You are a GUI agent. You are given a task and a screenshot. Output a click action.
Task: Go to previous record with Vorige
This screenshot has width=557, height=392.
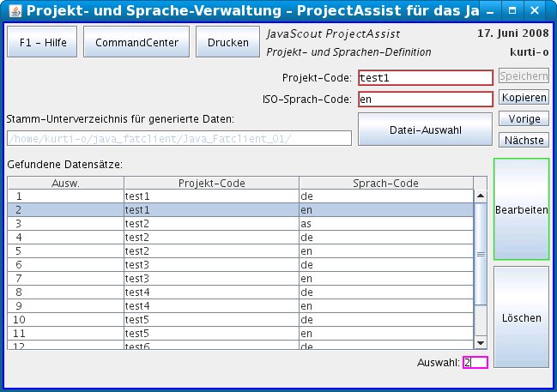[x=524, y=119]
